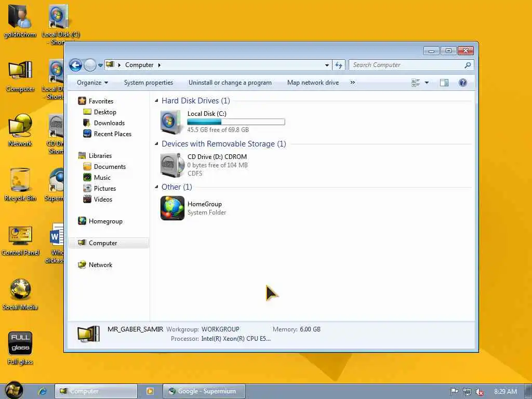Click the 8:29 AM clock
Screen dimensions: 532x399
(x=506, y=392)
